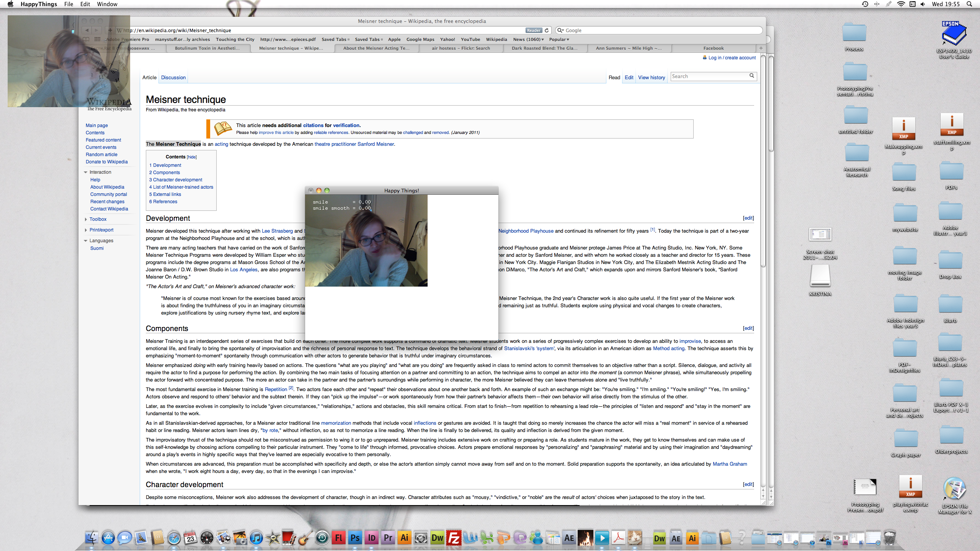Click the Spotlight search icon

pyautogui.click(x=969, y=4)
